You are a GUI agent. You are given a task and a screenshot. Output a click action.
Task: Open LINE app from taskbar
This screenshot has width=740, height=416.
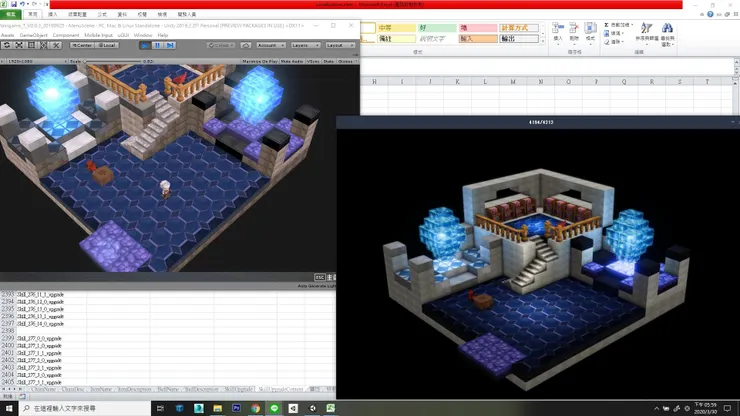pos(274,408)
